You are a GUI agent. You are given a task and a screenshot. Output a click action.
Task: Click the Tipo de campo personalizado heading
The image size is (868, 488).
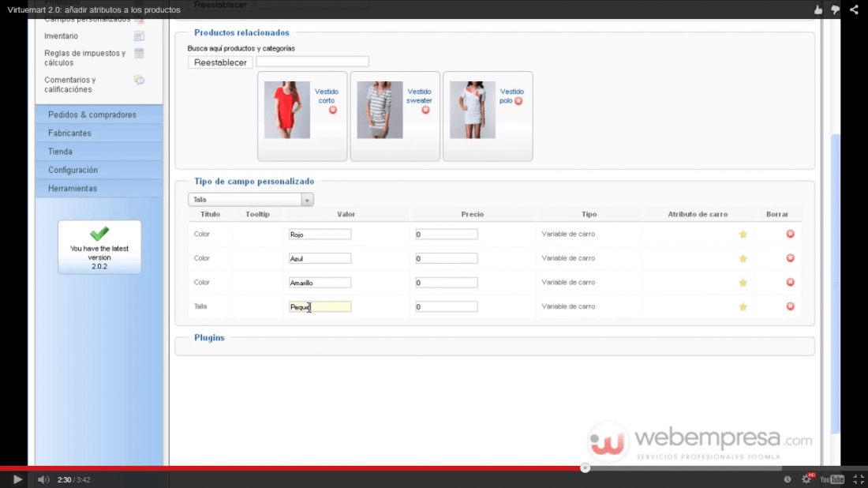coord(254,181)
